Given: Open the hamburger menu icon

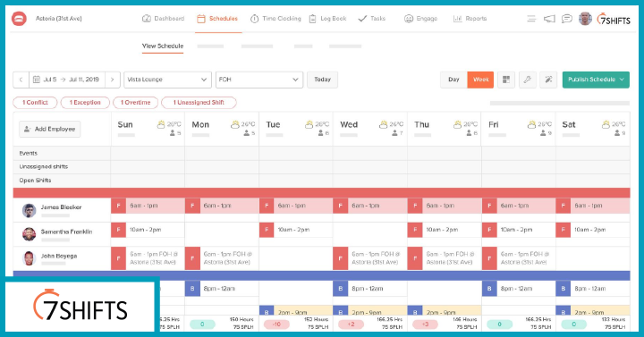Looking at the screenshot, I should 531,19.
